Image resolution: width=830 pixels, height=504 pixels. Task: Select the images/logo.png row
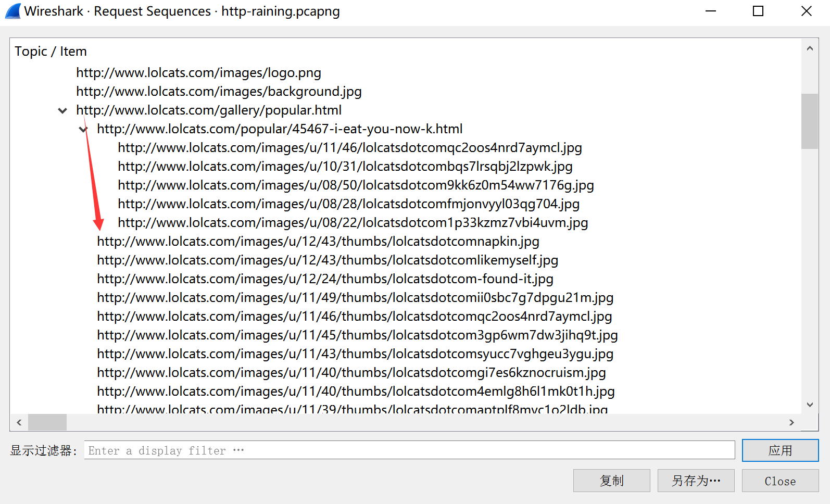click(198, 73)
